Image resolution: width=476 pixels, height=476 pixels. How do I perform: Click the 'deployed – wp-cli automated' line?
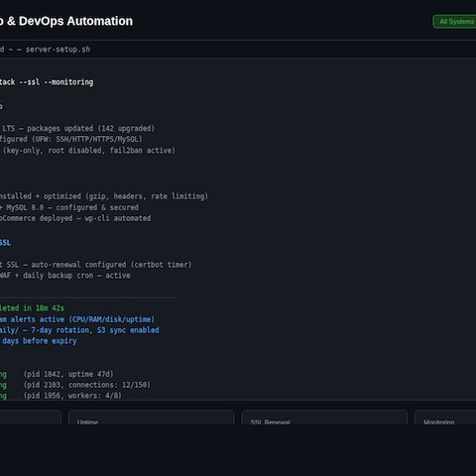tap(75, 218)
